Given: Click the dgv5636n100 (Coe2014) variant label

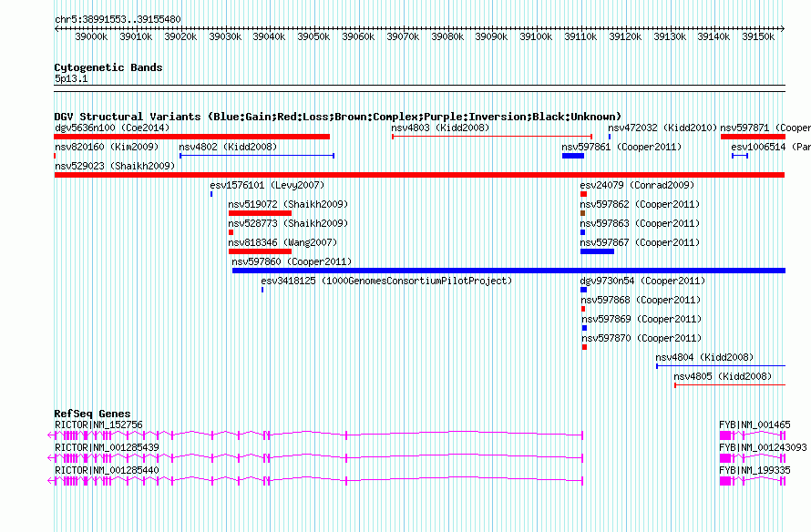Looking at the screenshot, I should [x=112, y=128].
